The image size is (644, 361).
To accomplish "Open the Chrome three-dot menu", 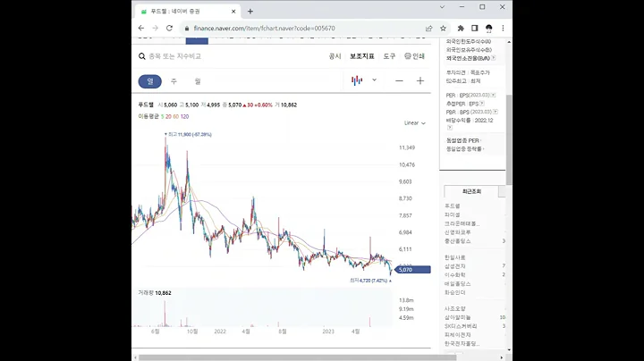I will [x=503, y=29].
